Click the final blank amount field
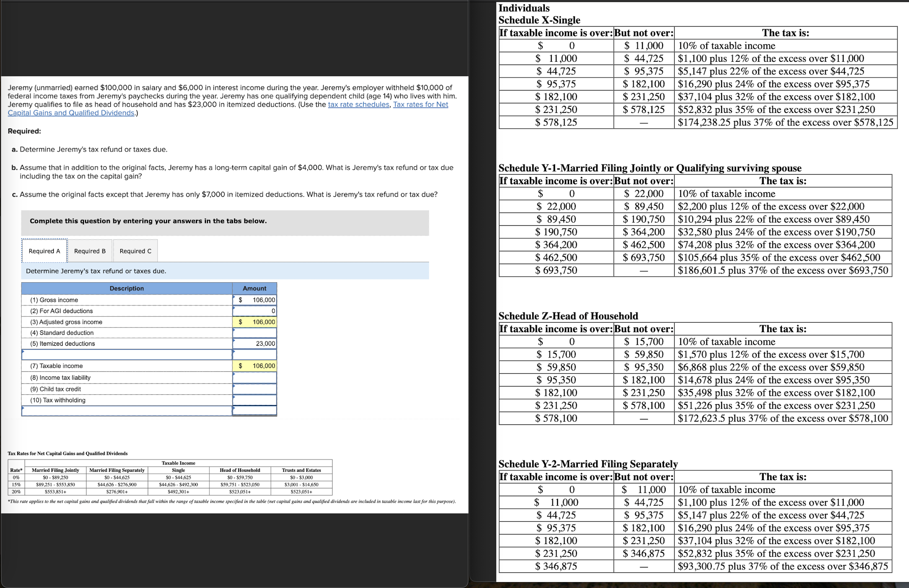909x588 pixels. [x=255, y=410]
